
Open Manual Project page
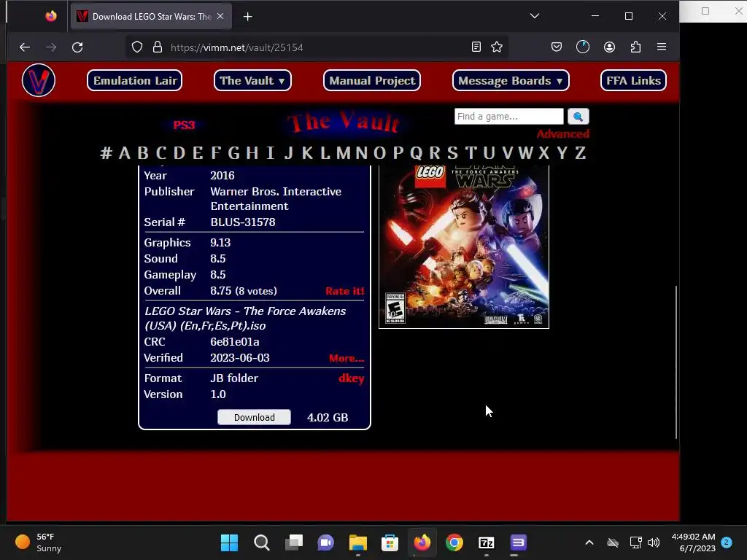point(372,80)
